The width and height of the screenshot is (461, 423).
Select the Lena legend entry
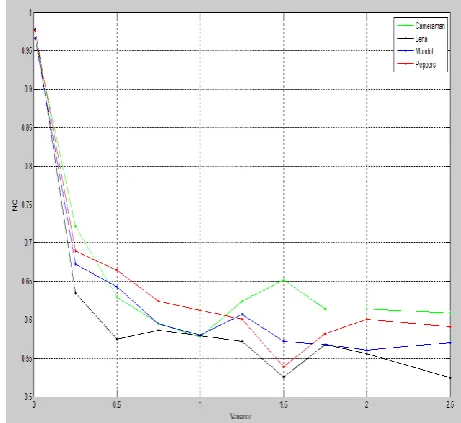point(412,39)
